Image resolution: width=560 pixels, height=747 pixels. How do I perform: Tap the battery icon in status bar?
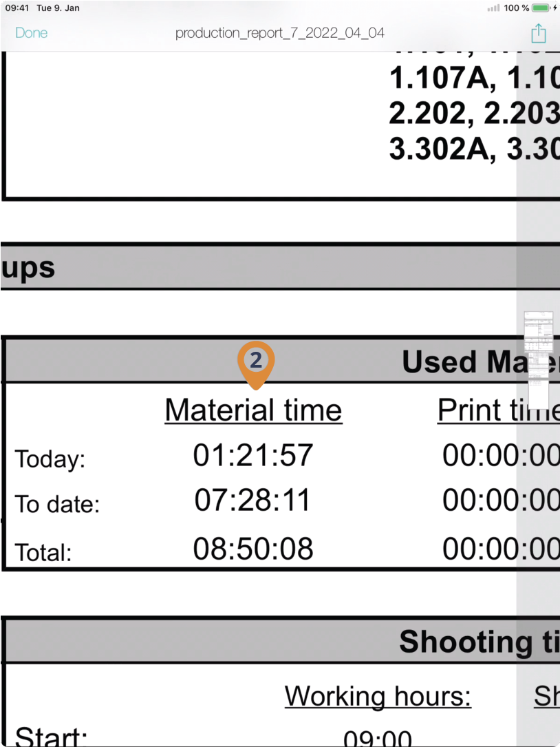(x=541, y=8)
